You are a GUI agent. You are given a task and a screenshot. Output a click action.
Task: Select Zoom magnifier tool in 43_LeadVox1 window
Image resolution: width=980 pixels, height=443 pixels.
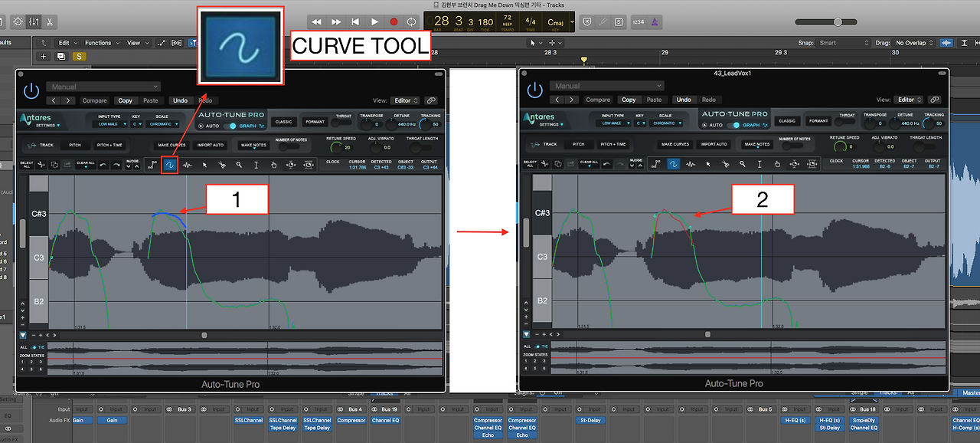[742, 163]
